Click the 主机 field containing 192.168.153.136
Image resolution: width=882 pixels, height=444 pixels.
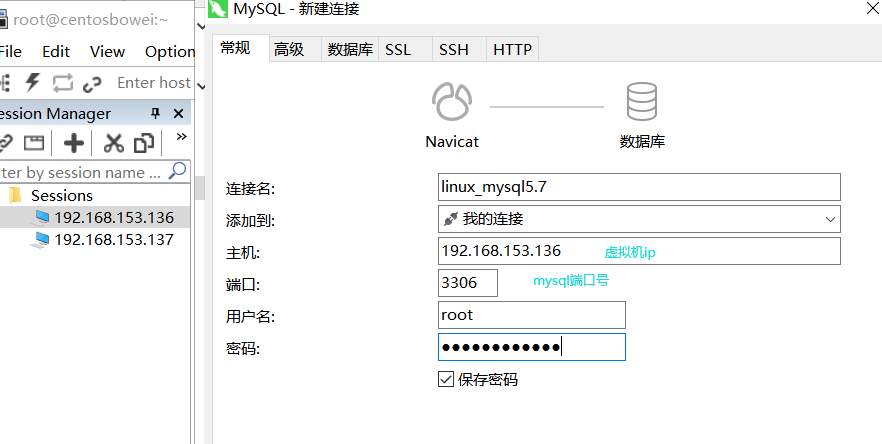[639, 251]
